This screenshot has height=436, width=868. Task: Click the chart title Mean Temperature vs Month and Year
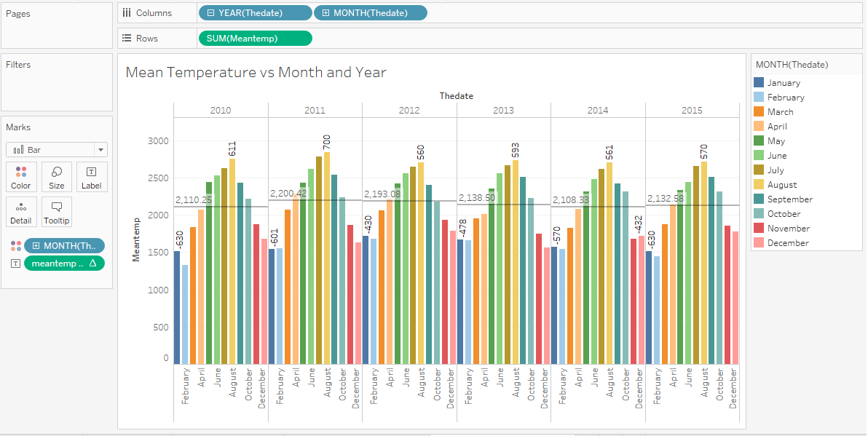pos(256,72)
